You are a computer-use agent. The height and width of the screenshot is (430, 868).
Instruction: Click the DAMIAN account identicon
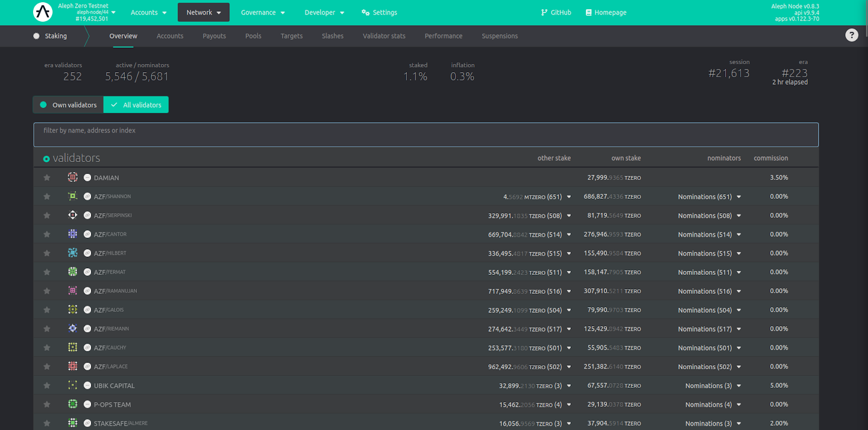click(73, 177)
